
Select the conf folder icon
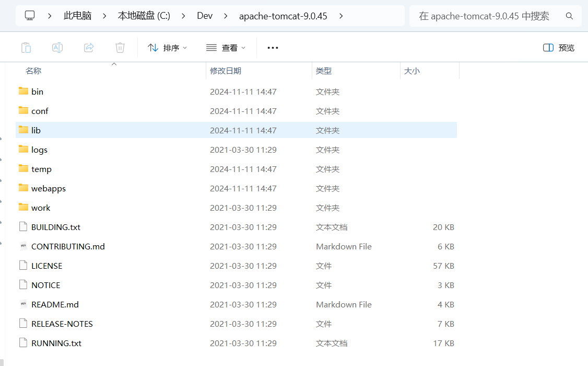click(23, 110)
